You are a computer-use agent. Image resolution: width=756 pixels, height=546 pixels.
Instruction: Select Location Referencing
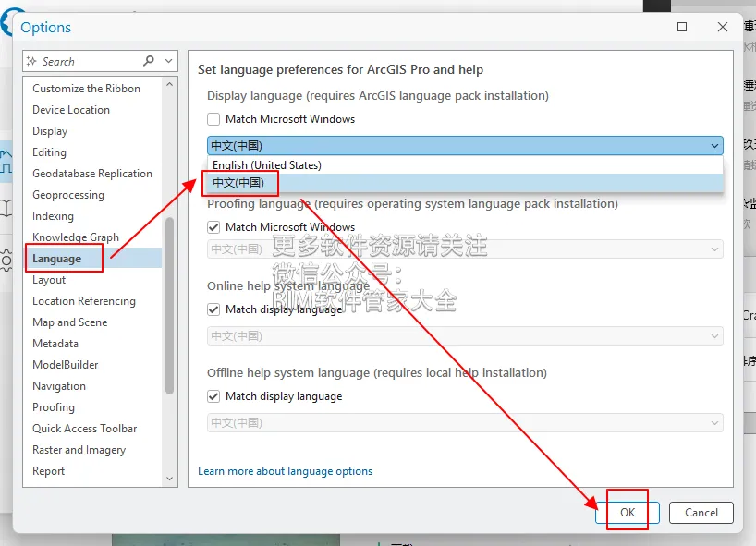point(84,300)
